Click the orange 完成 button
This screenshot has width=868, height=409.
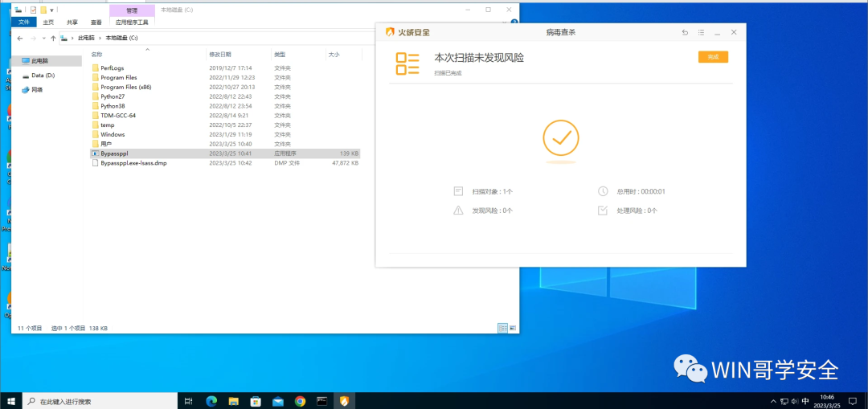(713, 57)
